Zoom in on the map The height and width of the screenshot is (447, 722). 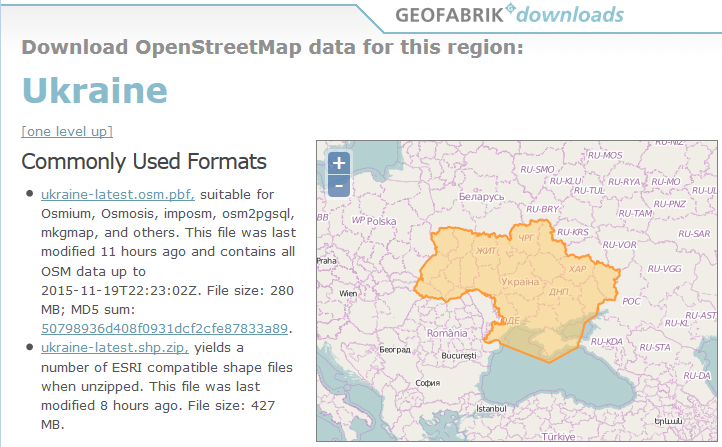point(339,164)
